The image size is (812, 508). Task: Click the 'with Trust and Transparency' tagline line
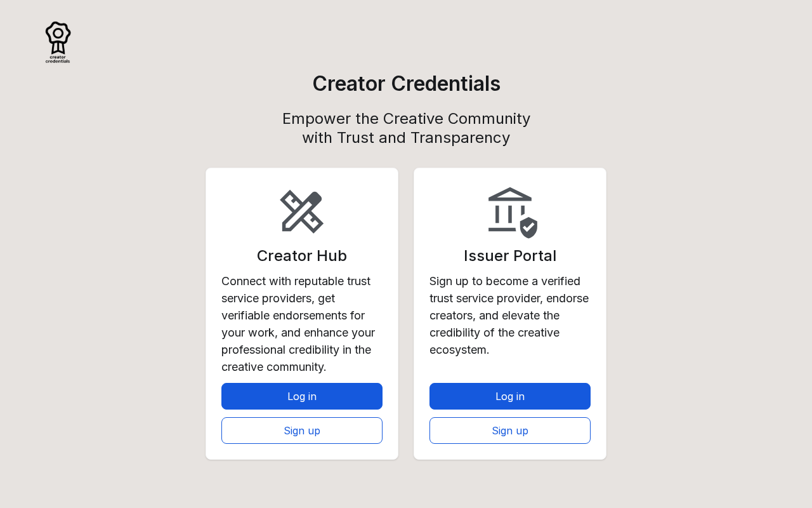click(406, 138)
